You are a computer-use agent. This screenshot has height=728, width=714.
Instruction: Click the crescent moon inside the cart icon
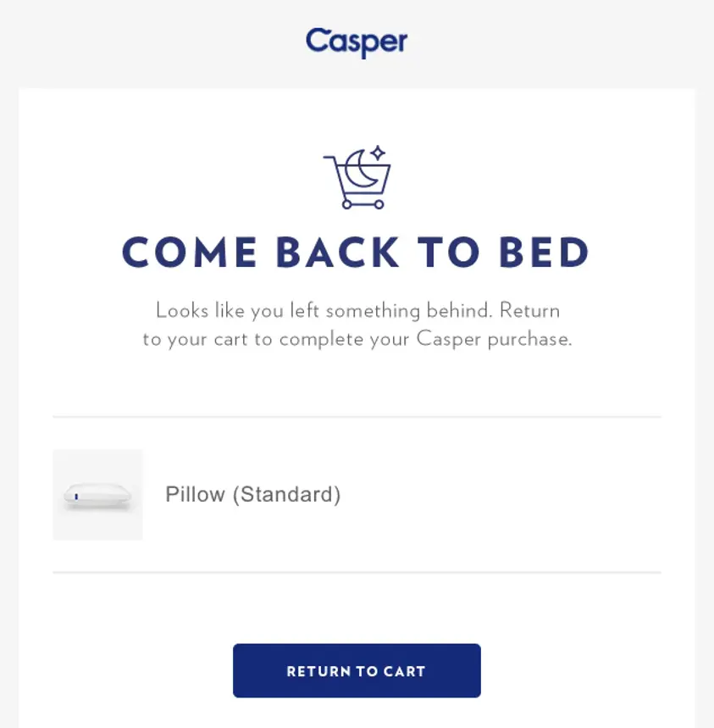[360, 168]
